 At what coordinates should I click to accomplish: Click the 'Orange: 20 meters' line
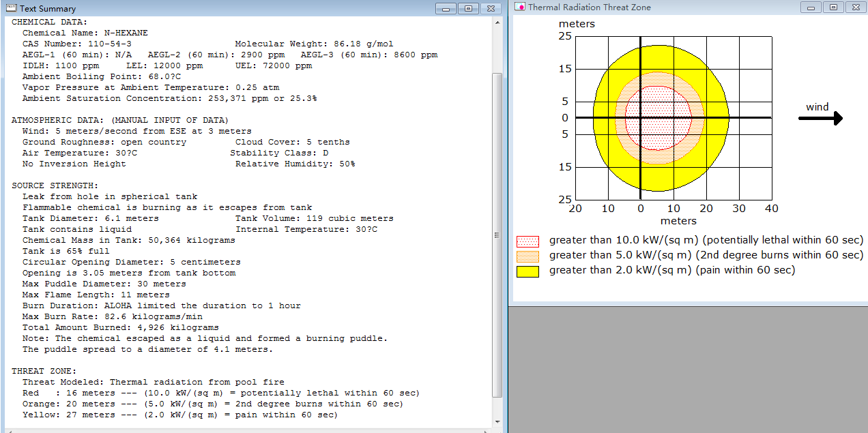click(213, 404)
